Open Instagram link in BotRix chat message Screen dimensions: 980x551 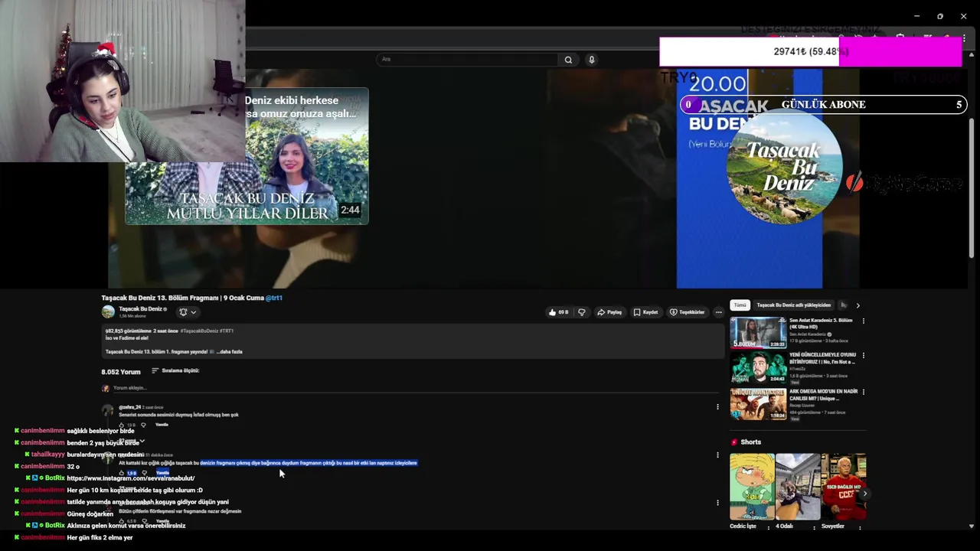pyautogui.click(x=131, y=478)
